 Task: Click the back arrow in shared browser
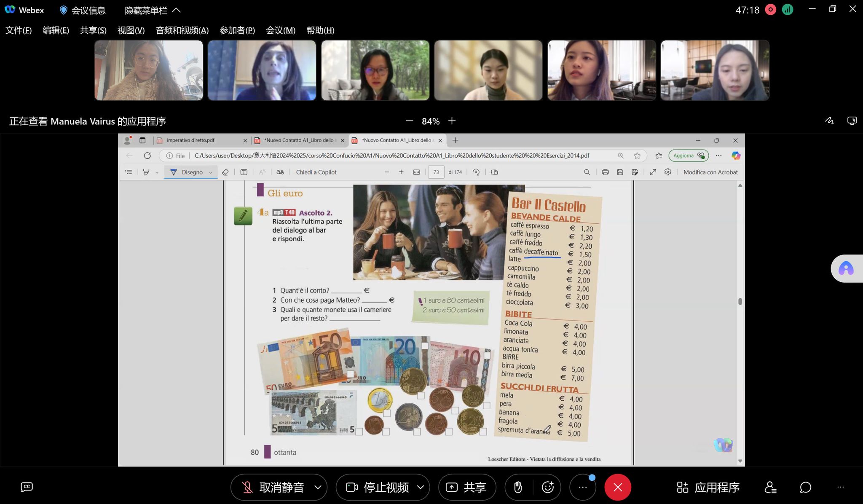(x=129, y=155)
